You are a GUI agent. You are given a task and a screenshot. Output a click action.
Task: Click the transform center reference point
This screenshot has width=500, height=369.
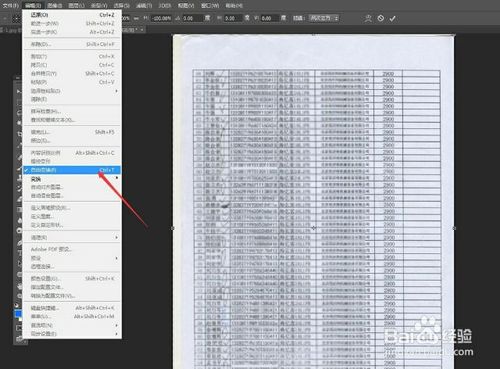click(x=313, y=228)
